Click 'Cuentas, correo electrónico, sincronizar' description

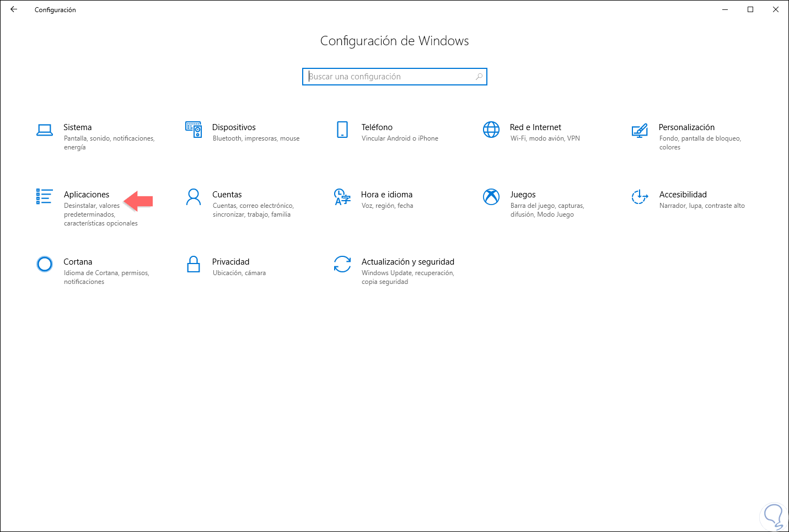(253, 210)
